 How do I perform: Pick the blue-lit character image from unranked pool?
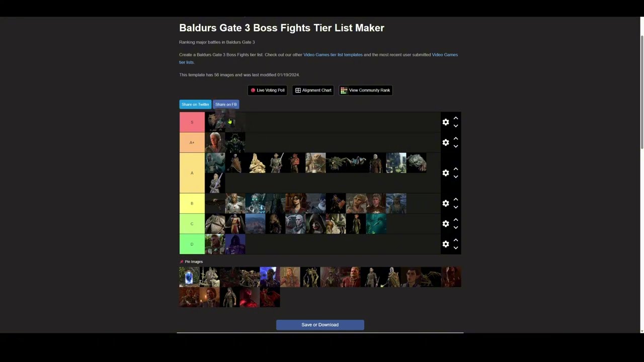click(x=270, y=277)
